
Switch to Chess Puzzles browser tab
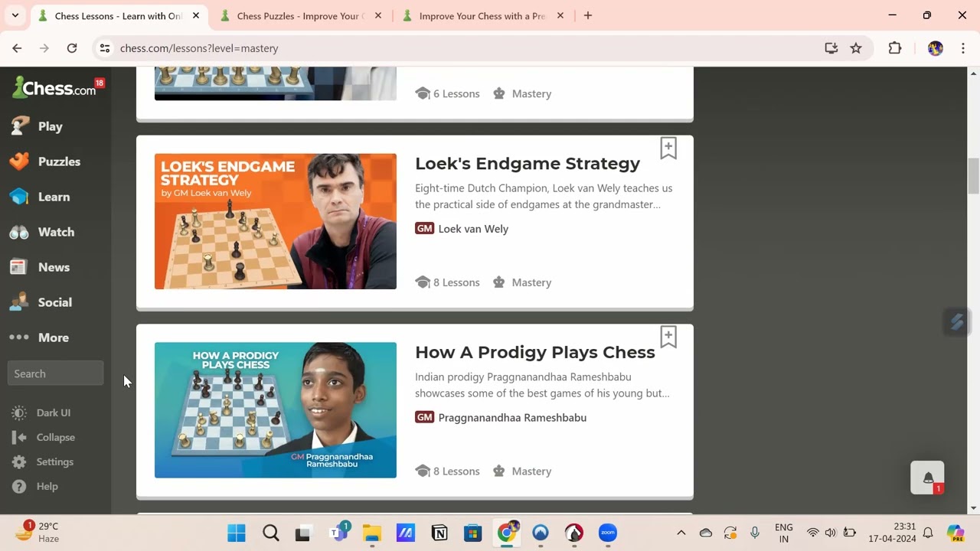(299, 15)
